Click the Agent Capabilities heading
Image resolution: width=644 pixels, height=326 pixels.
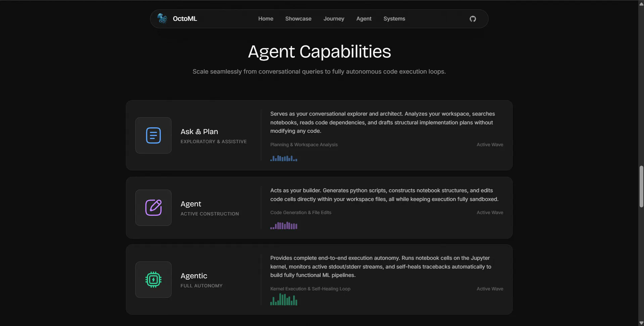tap(319, 52)
